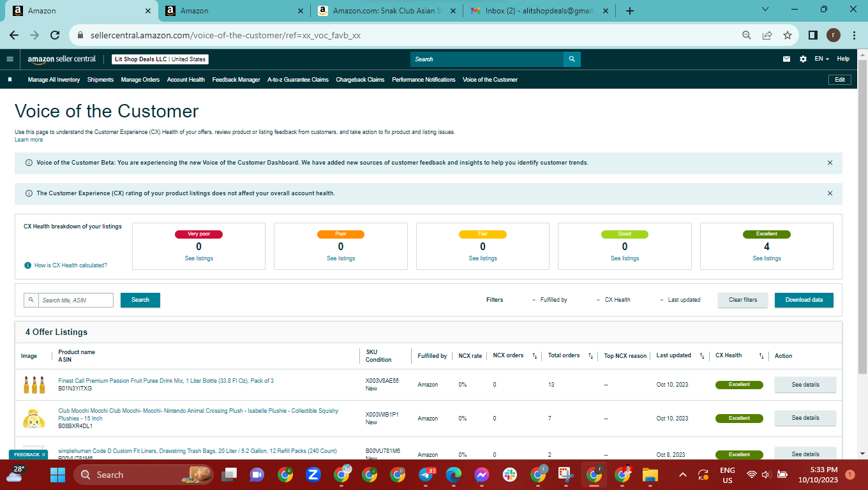This screenshot has width=868, height=490.
Task: Sort listings by Last updated column
Action: (x=701, y=356)
